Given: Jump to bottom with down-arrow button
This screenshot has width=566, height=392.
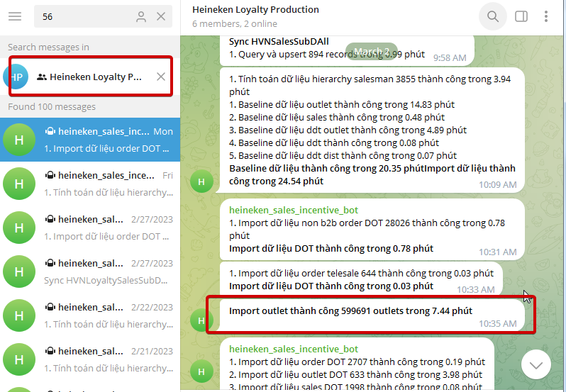Looking at the screenshot, I should click(x=536, y=364).
